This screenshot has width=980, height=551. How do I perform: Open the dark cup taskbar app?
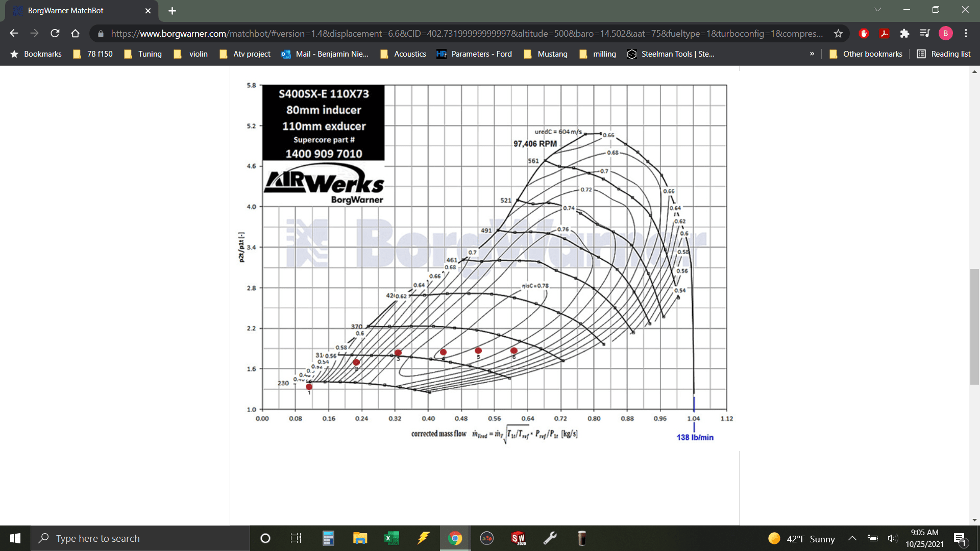pos(581,538)
